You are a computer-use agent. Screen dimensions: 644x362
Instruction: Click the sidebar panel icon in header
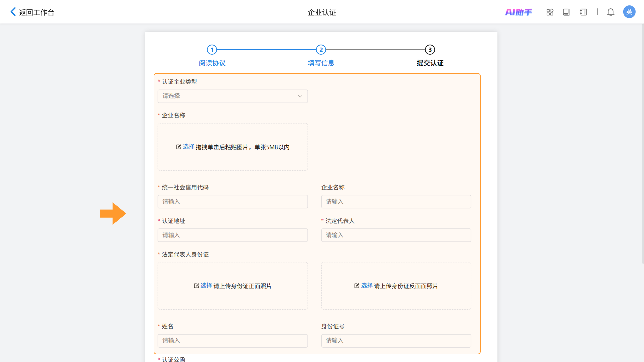tap(583, 12)
